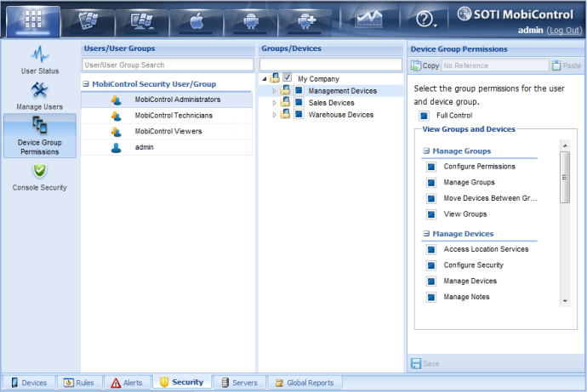Toggle the Manage Notes checkbox
This screenshot has height=392, width=587.
(x=431, y=297)
